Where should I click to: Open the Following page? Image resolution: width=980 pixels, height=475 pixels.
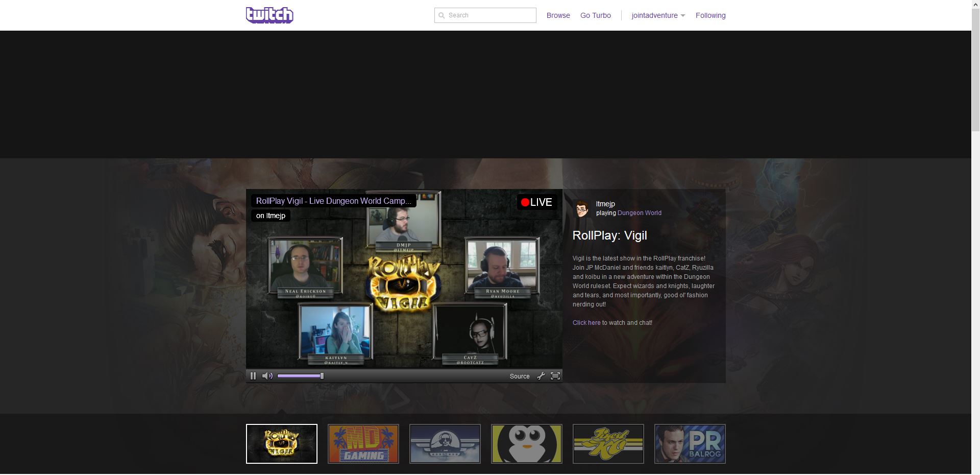[x=710, y=15]
